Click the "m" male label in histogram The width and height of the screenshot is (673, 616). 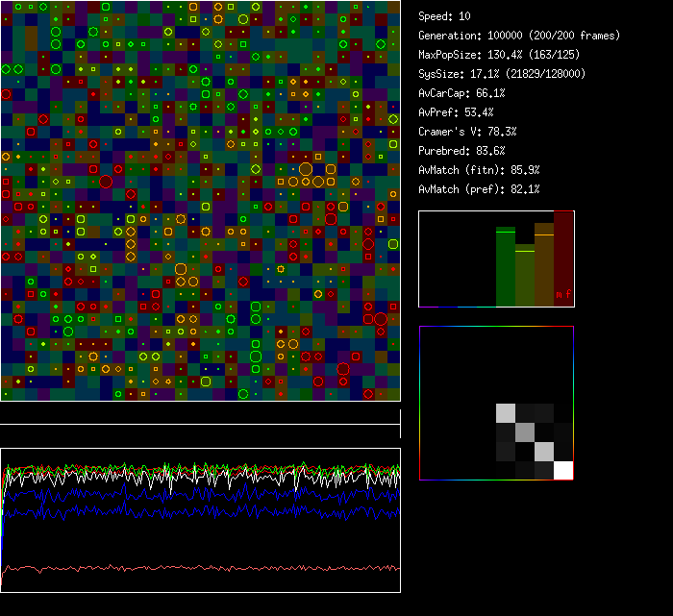pos(559,294)
